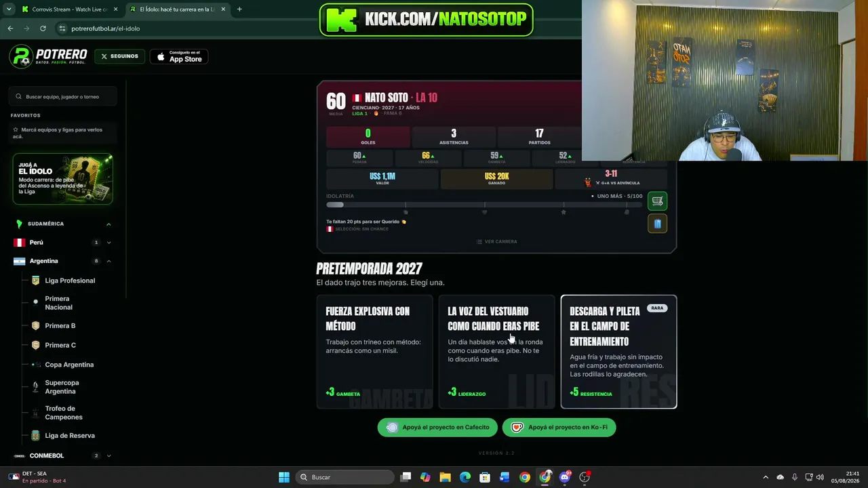Viewport: 868px width, 488px height.
Task: Click the microphone icon in system tray
Action: pos(794,477)
